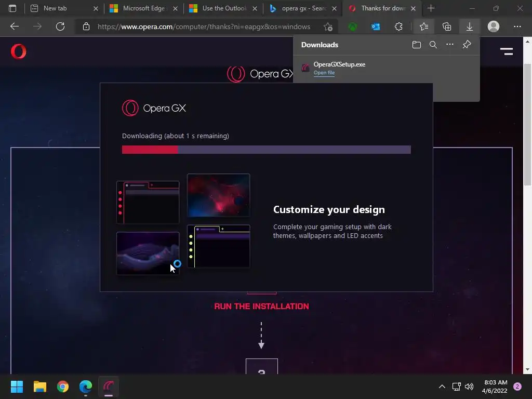Select OperaGXSetup.exe download entry

pyautogui.click(x=386, y=68)
